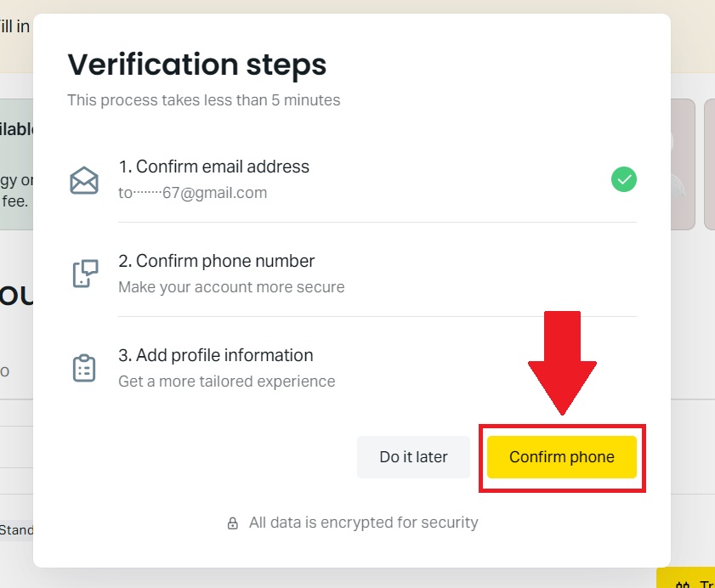Click "Make your account more secure" text

[231, 287]
